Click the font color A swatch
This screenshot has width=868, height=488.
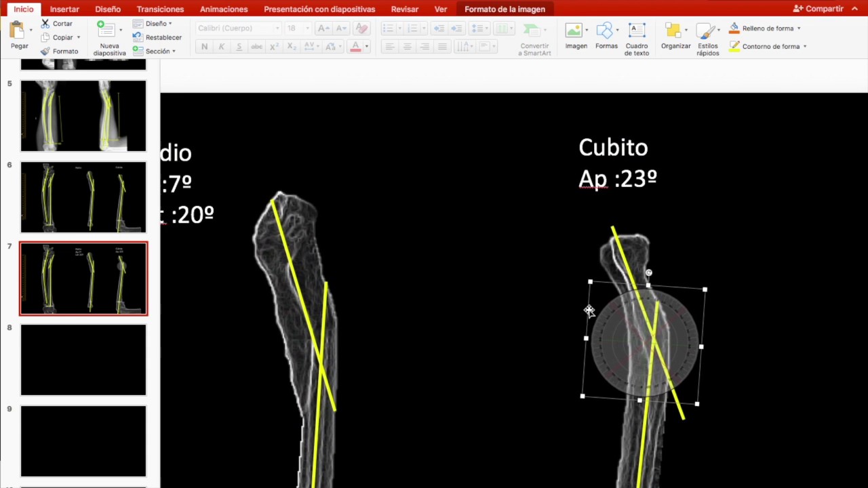click(x=355, y=47)
